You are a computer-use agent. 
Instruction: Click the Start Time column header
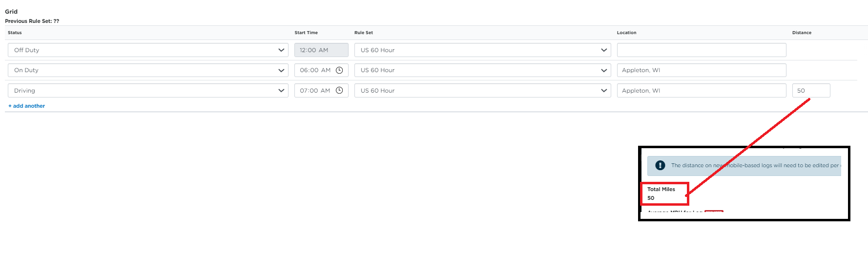pyautogui.click(x=306, y=33)
